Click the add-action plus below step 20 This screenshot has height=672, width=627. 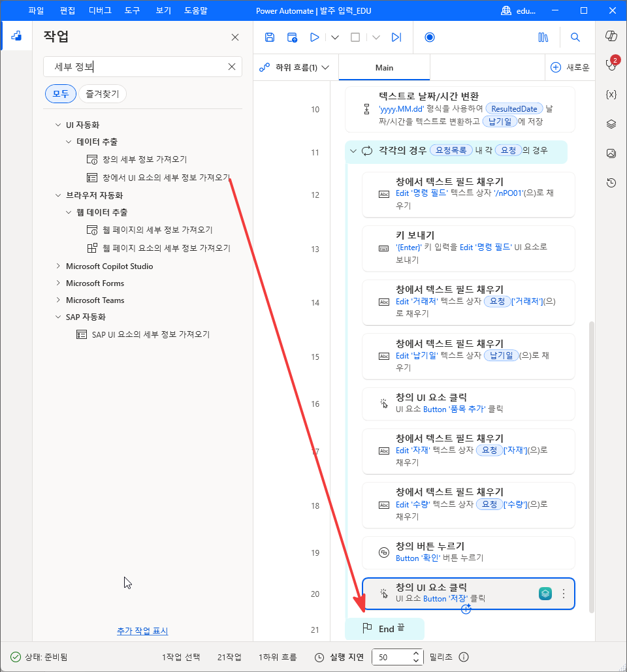pos(466,609)
